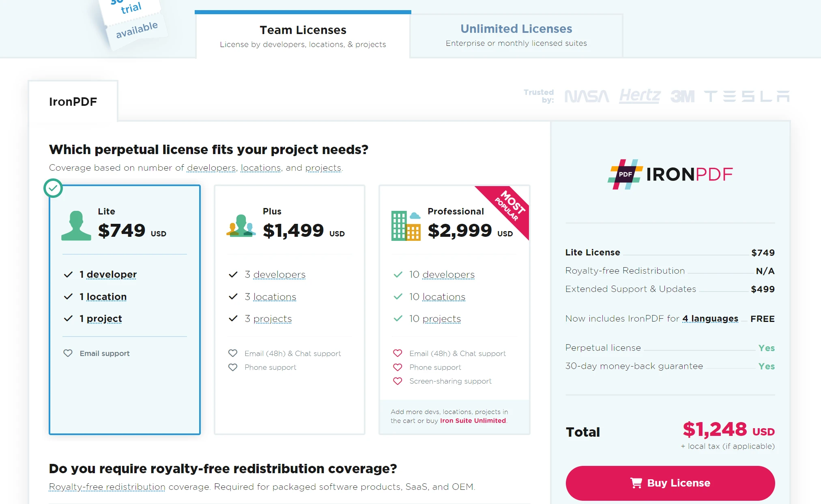This screenshot has width=821, height=504.
Task: Click the Hertz trusted-by logo
Action: [638, 96]
